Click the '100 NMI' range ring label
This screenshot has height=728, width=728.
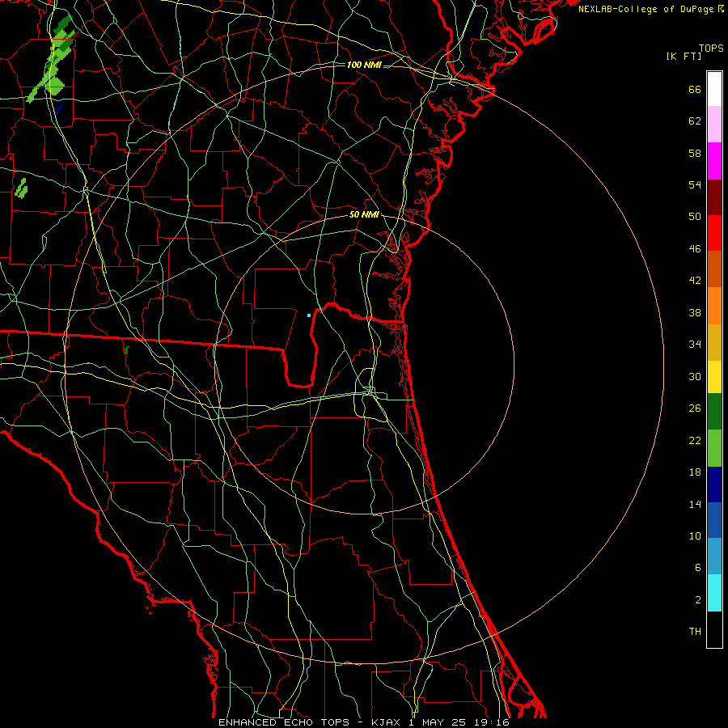click(364, 65)
